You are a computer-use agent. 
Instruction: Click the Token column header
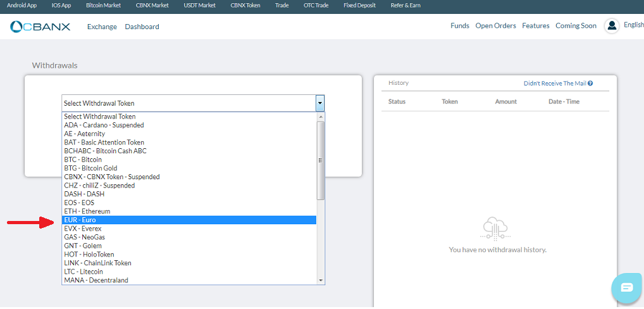(x=450, y=101)
